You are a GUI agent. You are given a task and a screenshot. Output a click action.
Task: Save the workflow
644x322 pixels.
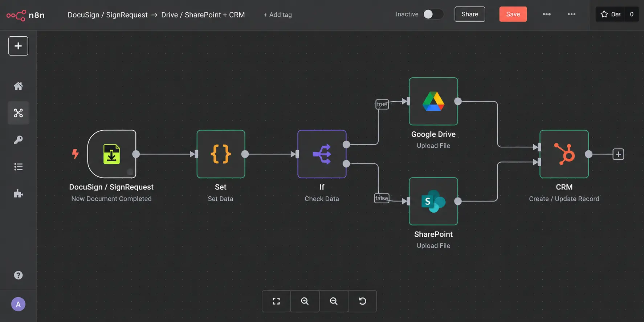click(x=513, y=14)
